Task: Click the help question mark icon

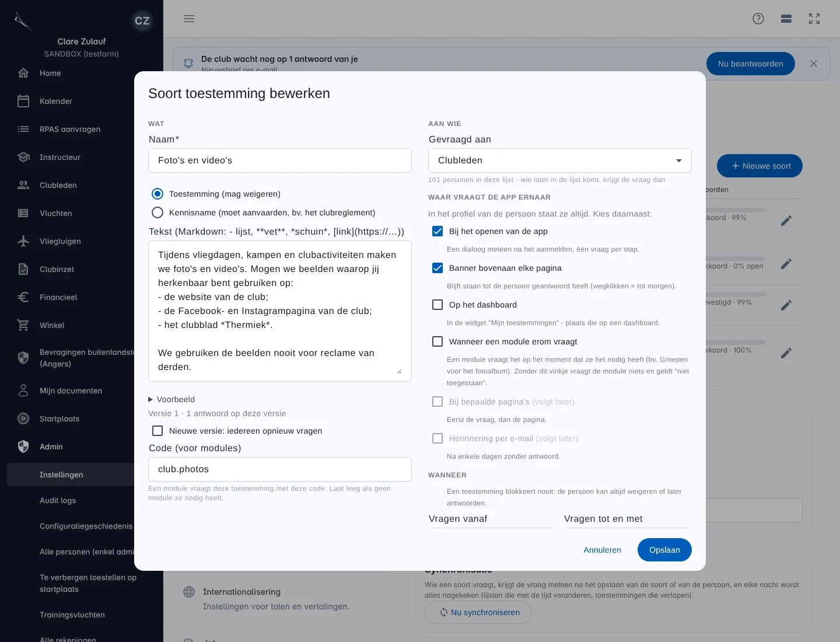Action: [x=758, y=19]
